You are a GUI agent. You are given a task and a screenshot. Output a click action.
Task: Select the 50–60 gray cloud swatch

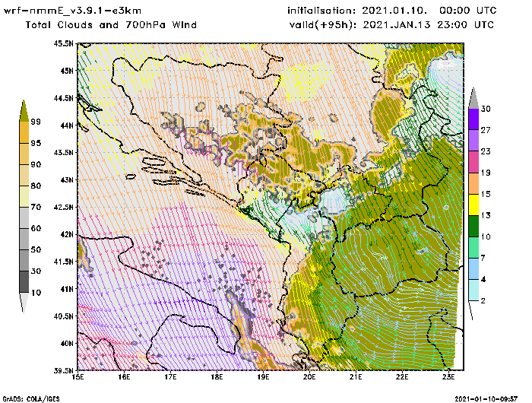[x=24, y=239]
